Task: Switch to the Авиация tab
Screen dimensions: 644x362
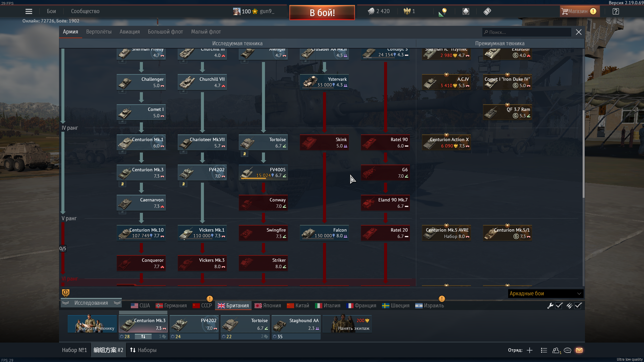Action: 130,32
